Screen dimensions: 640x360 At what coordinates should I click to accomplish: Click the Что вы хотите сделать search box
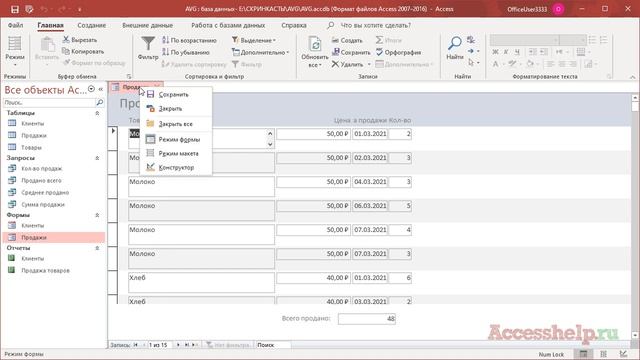pos(376,25)
